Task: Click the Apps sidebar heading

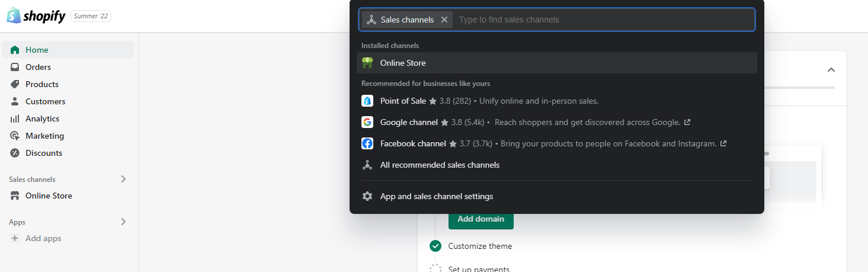Action: tap(17, 222)
